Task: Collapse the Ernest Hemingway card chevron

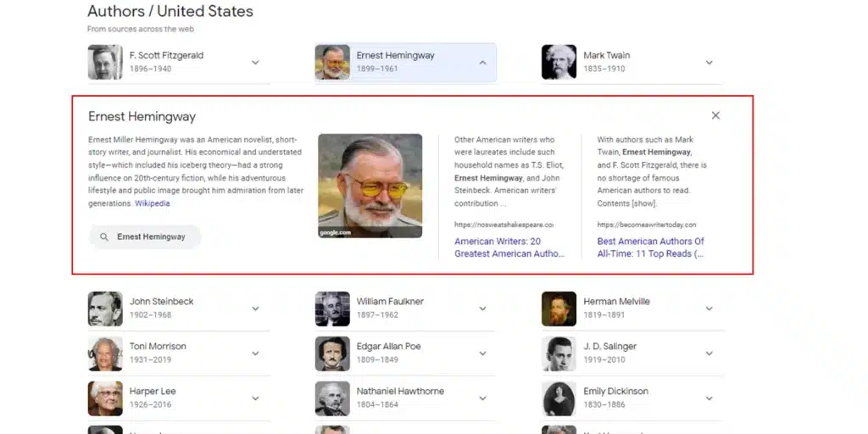Action: point(482,63)
